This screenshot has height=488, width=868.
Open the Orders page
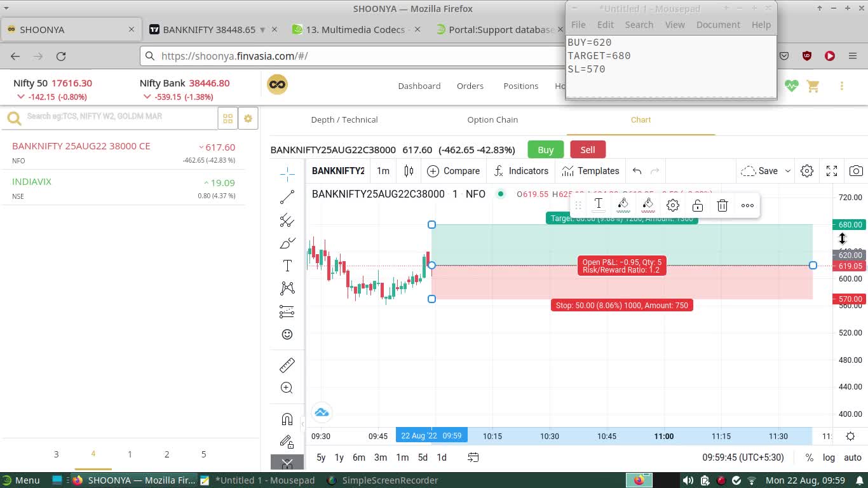pyautogui.click(x=470, y=86)
